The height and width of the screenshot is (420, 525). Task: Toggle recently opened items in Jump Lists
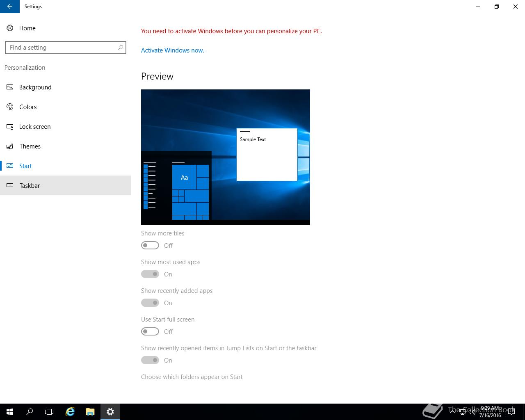pos(150,360)
